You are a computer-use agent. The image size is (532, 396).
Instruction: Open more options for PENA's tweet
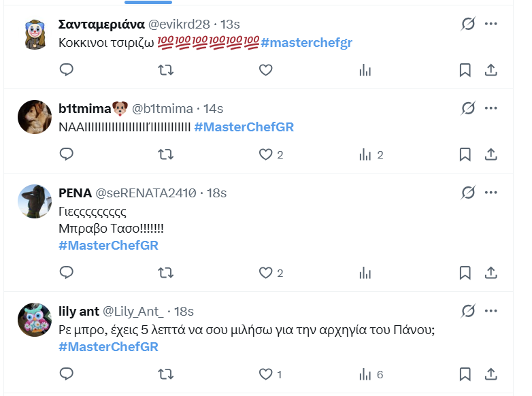pos(491,193)
